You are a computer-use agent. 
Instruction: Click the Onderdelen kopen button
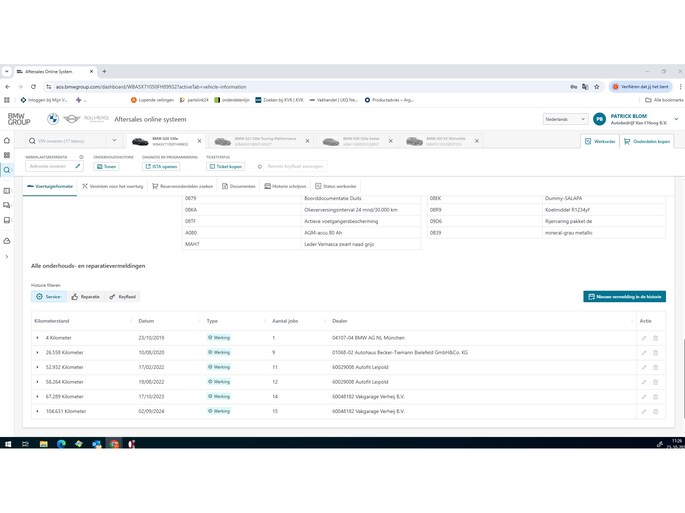(x=647, y=141)
